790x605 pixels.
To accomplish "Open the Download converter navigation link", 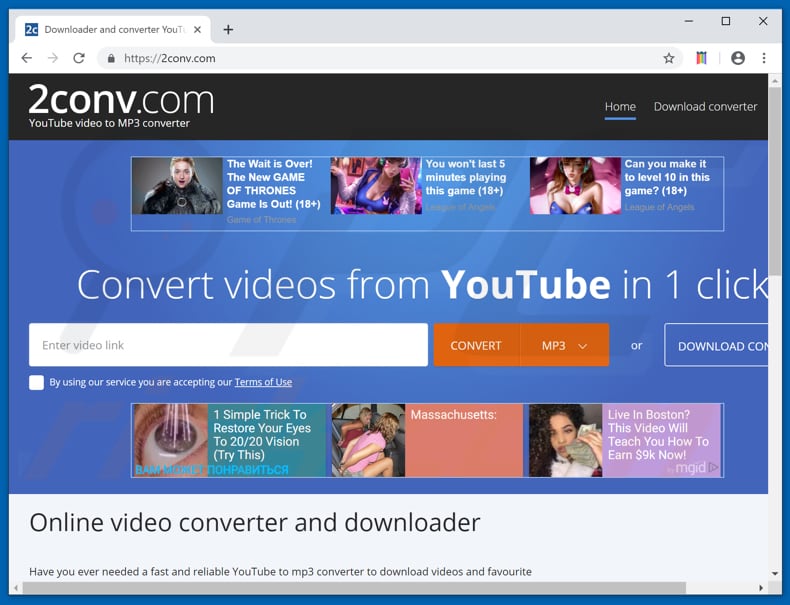I will click(705, 107).
